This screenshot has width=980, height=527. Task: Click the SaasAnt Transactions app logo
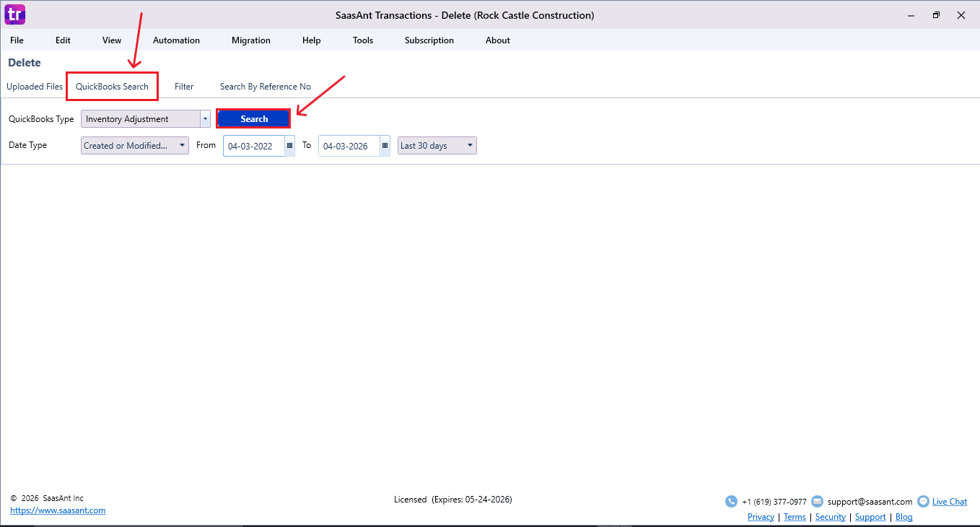tap(15, 14)
